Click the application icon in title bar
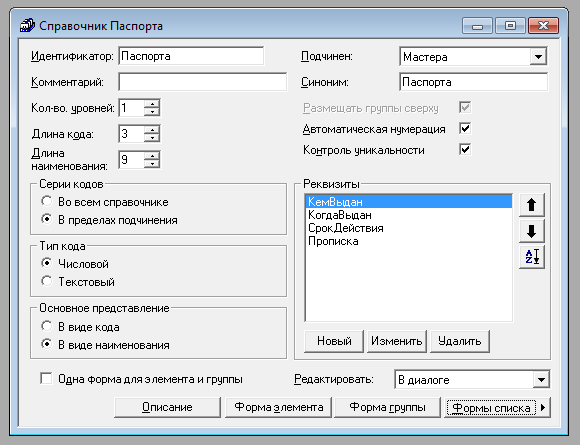 [27, 26]
